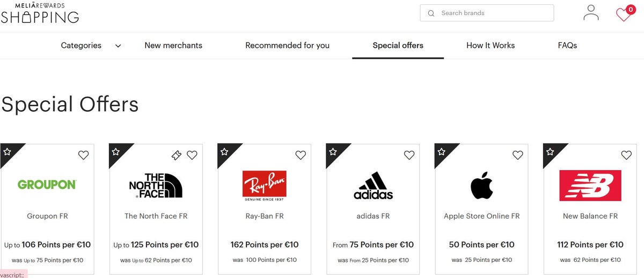Image resolution: width=644 pixels, height=278 pixels.
Task: Expand the Categories dropdown menu
Action: pyautogui.click(x=81, y=46)
